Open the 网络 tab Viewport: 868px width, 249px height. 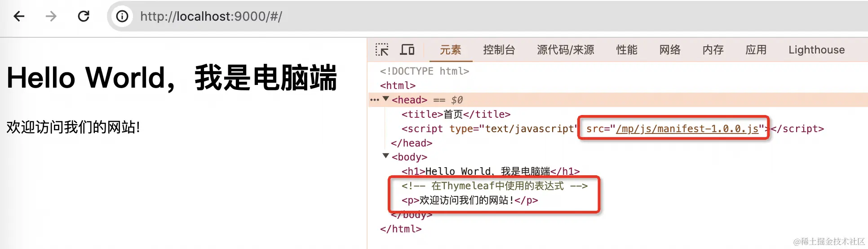(x=670, y=50)
